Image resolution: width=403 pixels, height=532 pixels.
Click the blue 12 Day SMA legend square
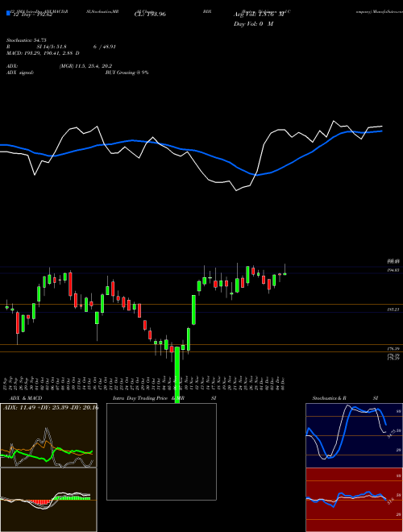coord(8,13)
